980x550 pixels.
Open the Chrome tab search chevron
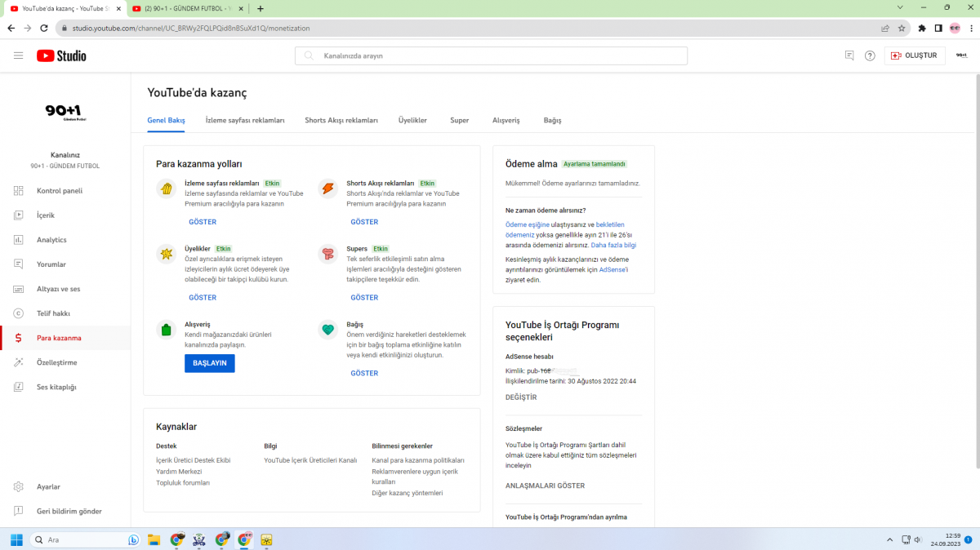899,8
